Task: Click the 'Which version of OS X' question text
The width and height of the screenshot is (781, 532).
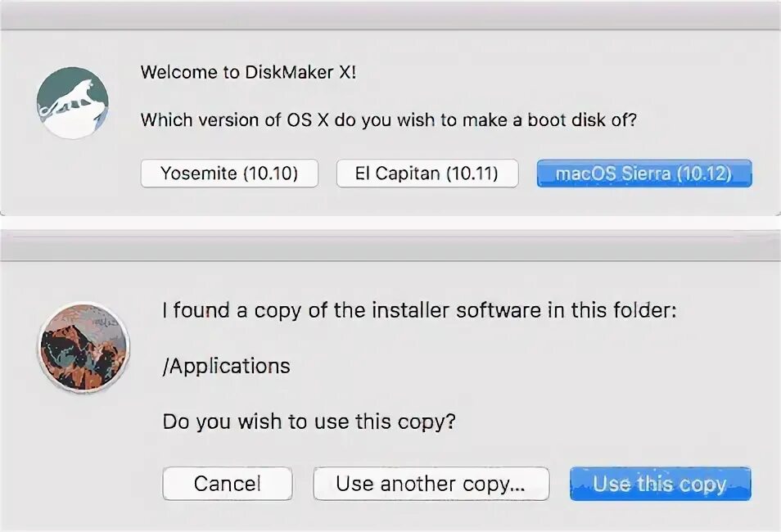Action: pyautogui.click(x=388, y=120)
